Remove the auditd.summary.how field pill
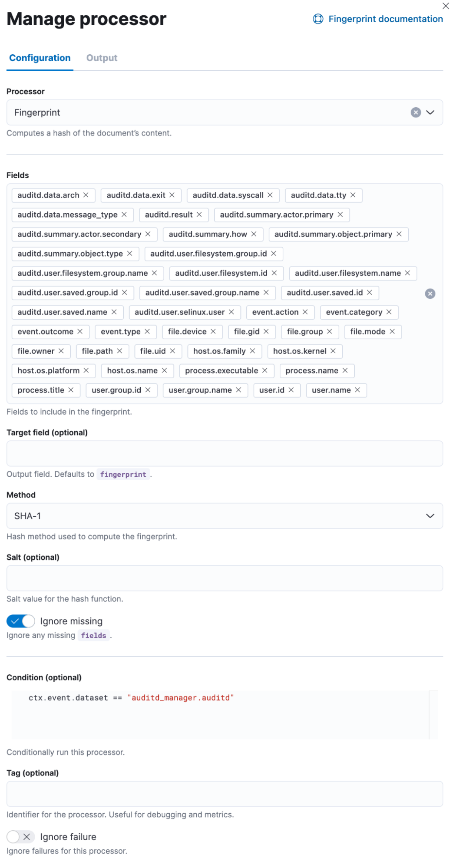 (x=254, y=234)
